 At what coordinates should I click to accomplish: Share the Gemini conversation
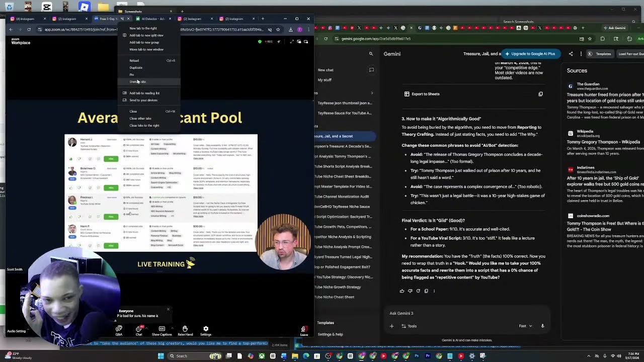click(x=571, y=54)
